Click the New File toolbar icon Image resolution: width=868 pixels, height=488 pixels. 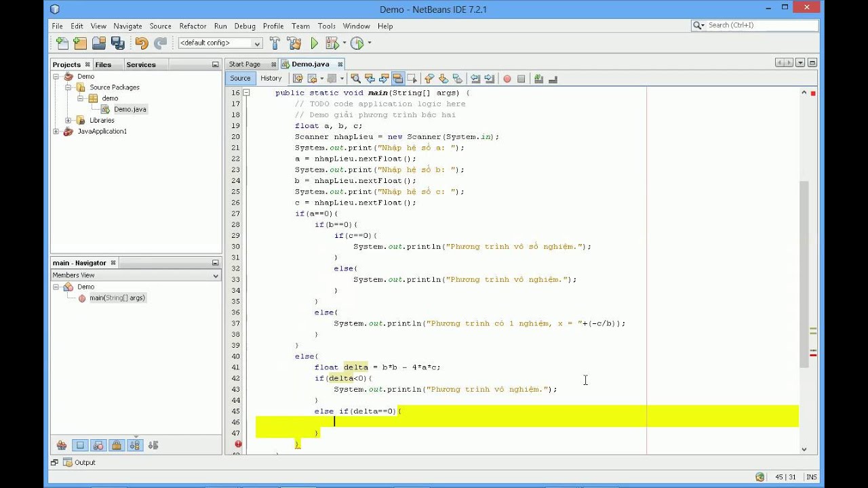click(62, 43)
